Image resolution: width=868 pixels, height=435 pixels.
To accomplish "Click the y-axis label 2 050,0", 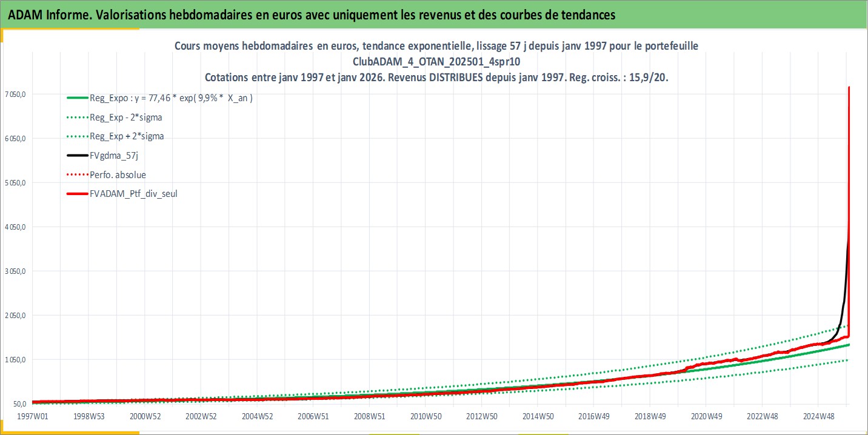I will [x=16, y=316].
